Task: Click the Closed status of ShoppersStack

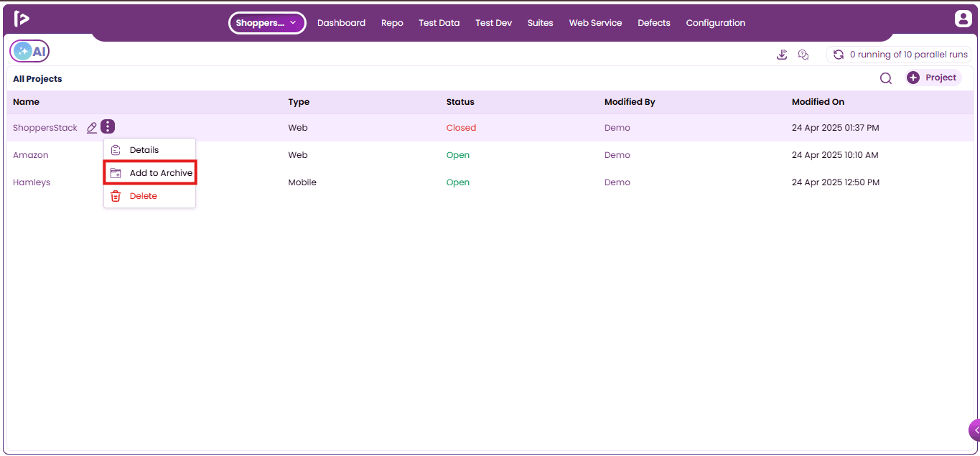Action: tap(461, 128)
